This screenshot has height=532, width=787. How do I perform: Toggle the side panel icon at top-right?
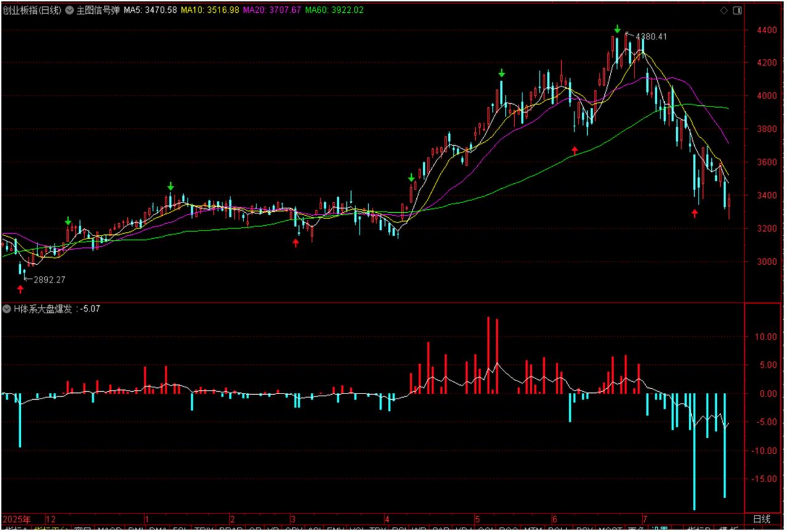click(x=737, y=10)
